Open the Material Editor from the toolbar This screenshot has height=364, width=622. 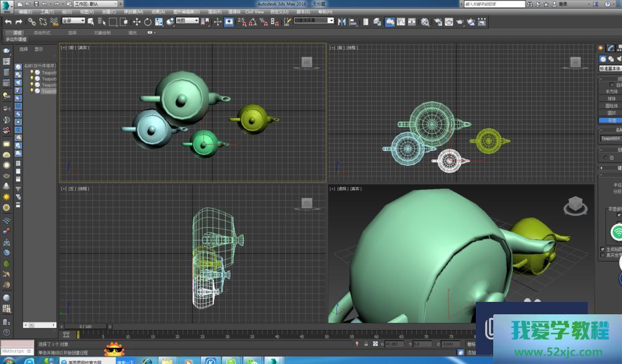point(424,22)
